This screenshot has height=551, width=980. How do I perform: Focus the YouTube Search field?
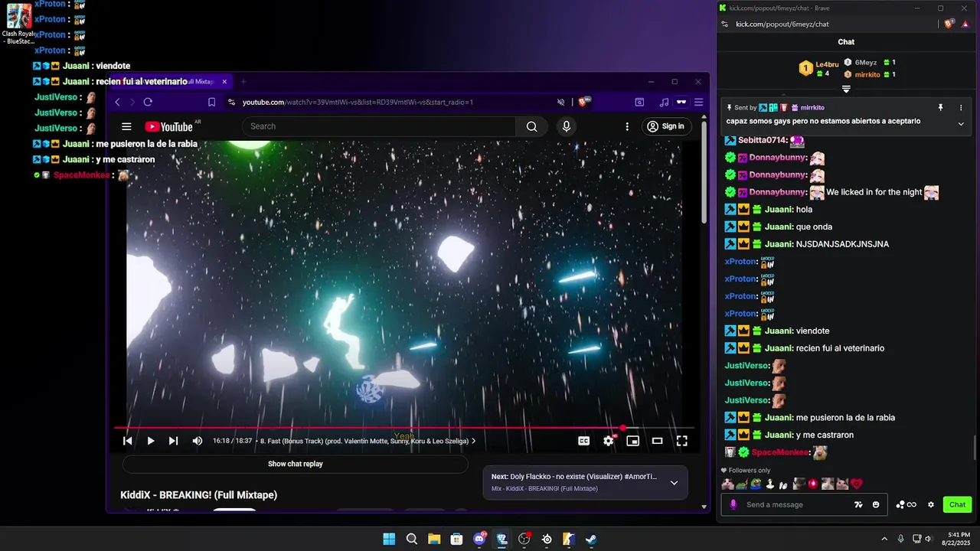pyautogui.click(x=379, y=126)
